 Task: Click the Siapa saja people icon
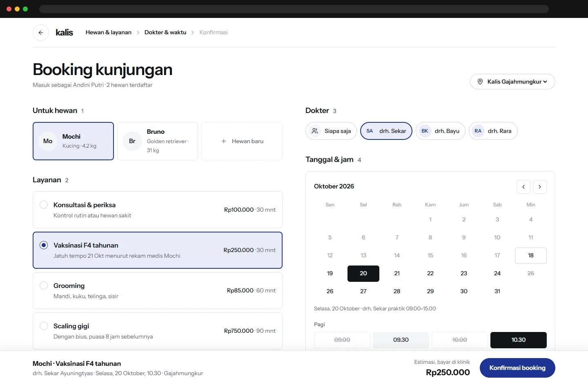coord(315,131)
